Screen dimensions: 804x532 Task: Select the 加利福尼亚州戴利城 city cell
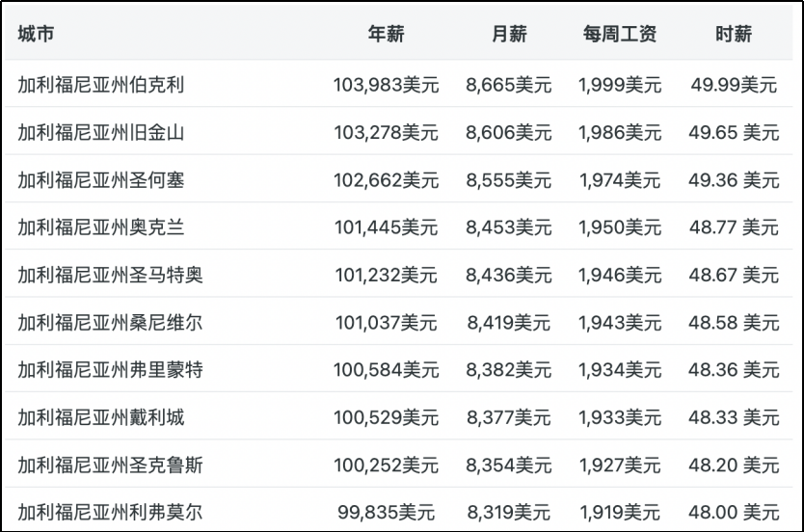point(101,417)
